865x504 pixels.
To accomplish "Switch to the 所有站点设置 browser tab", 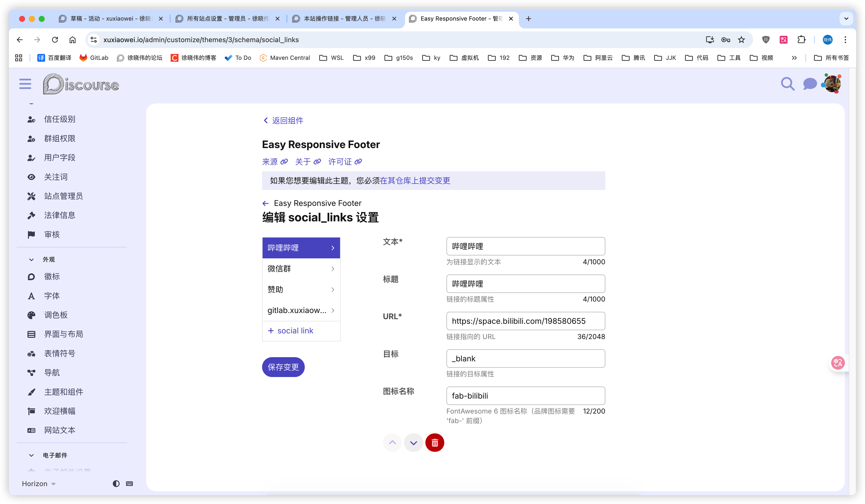I will [227, 19].
